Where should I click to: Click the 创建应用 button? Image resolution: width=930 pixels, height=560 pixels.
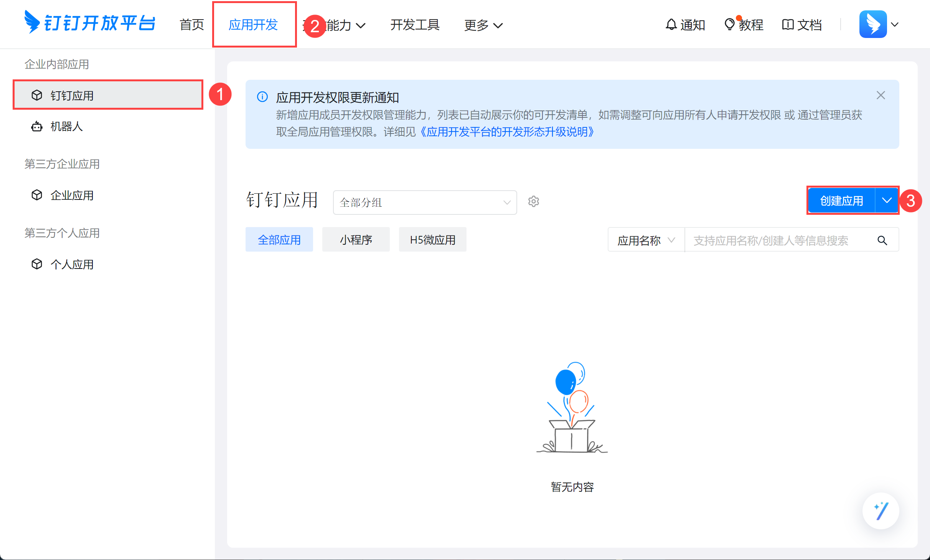[x=841, y=200]
